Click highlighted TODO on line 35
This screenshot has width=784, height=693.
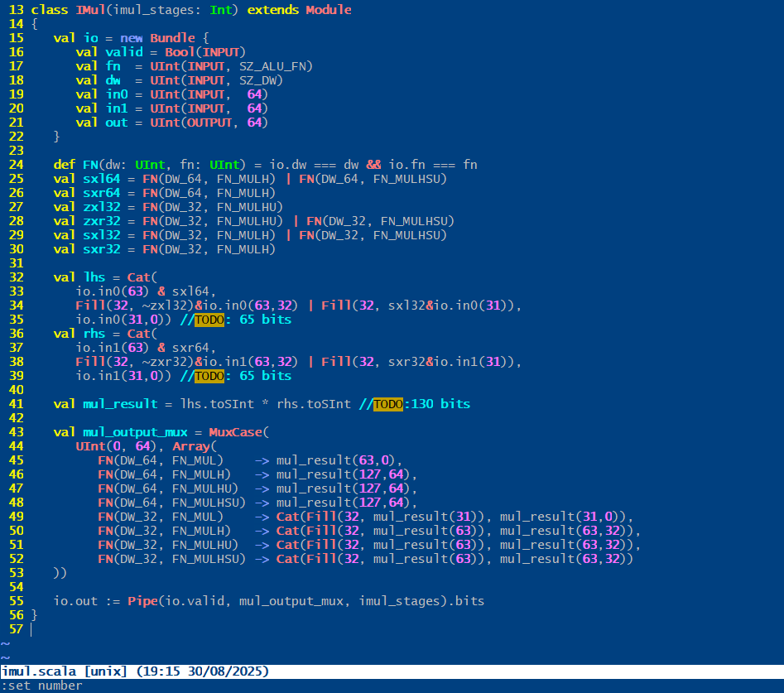point(209,320)
